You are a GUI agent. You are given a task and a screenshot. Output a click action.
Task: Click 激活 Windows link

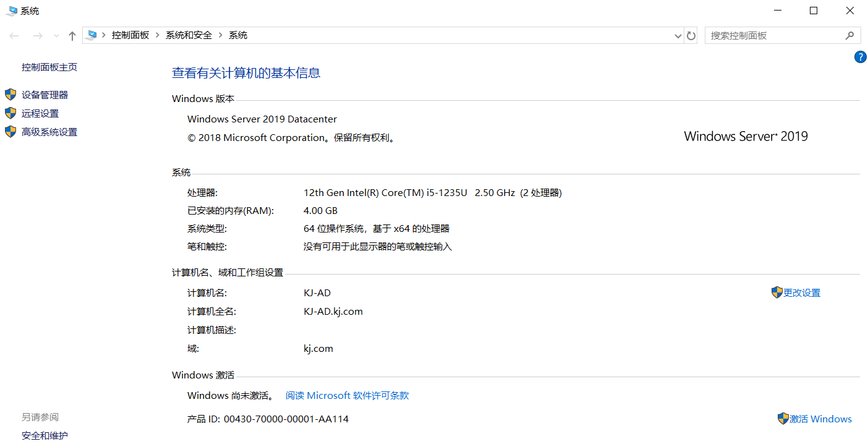coord(821,419)
